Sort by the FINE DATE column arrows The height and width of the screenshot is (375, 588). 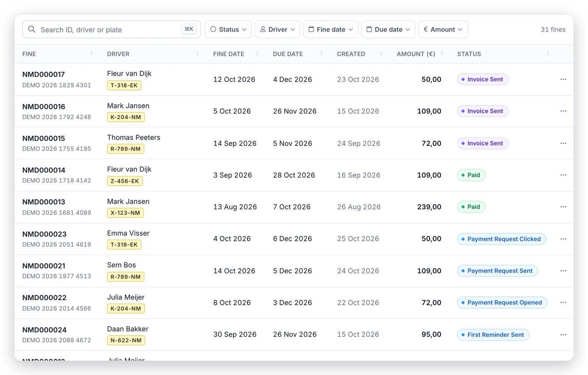point(257,54)
